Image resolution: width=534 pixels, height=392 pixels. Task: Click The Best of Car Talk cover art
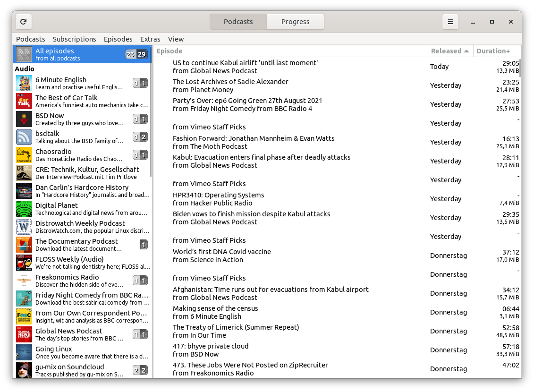point(24,101)
